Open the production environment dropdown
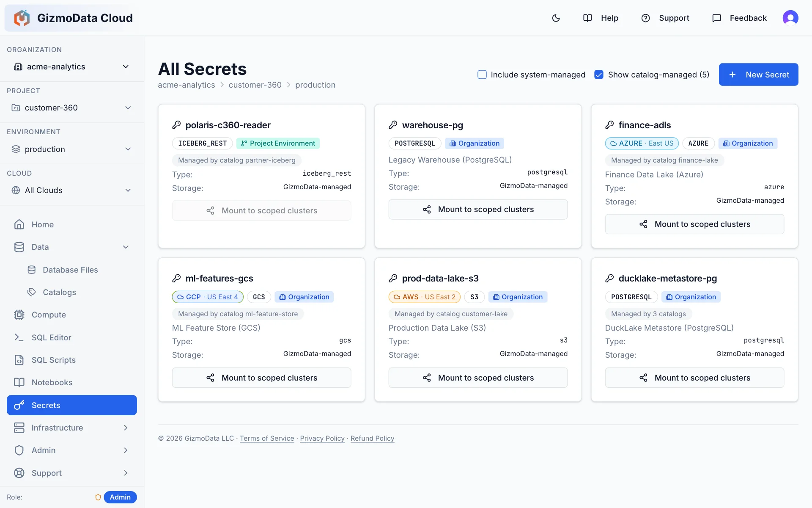The image size is (812, 508). (72, 149)
